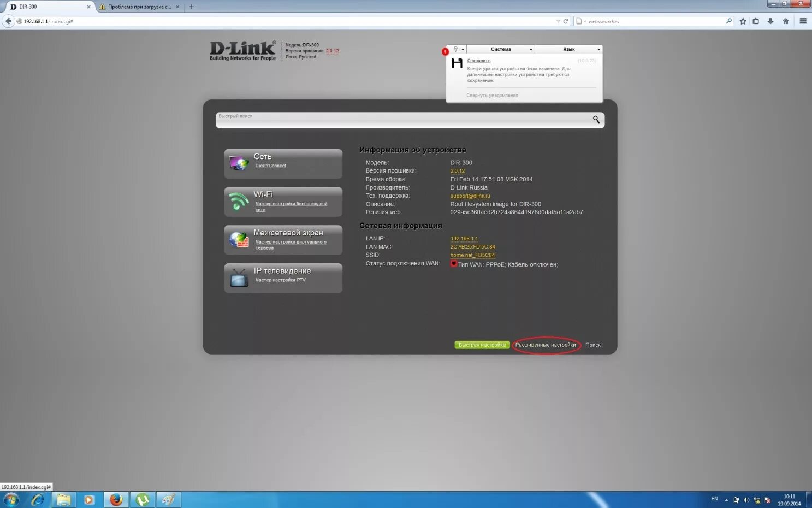Click the SSID home.net_FD5C84 link
812x508 pixels.
(472, 255)
